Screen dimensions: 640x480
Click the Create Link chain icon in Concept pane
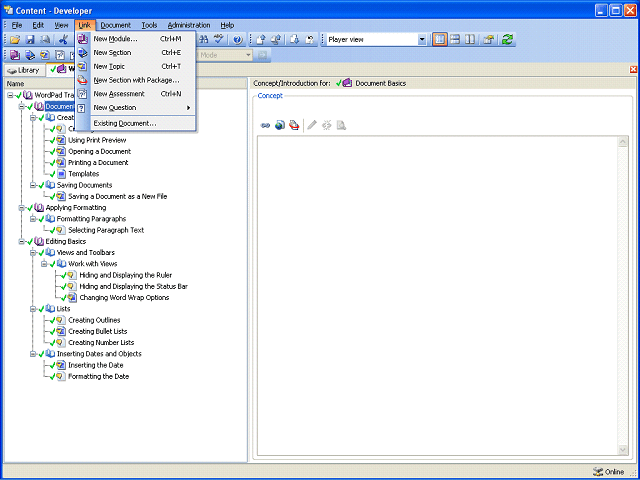265,125
